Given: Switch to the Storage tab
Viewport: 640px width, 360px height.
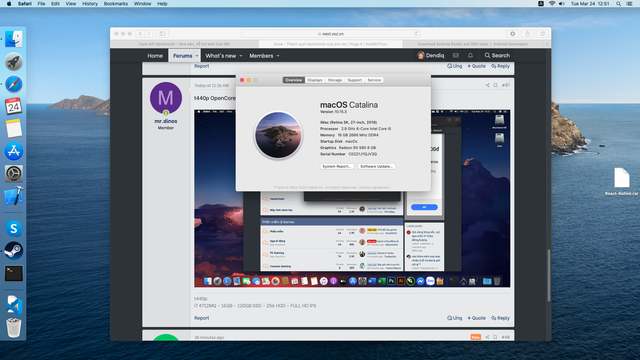Looking at the screenshot, I should click(335, 80).
